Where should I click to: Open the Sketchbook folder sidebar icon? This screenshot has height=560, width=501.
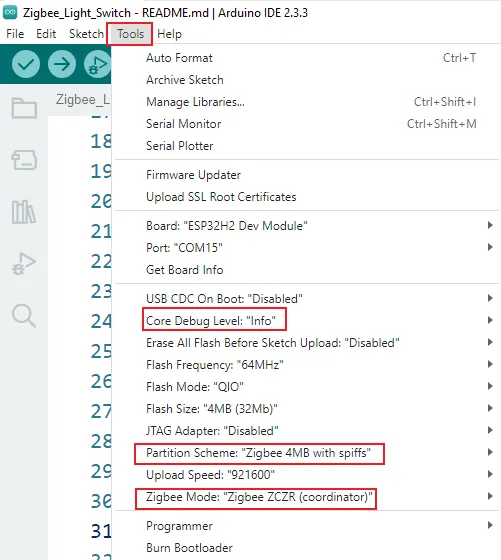click(x=24, y=108)
